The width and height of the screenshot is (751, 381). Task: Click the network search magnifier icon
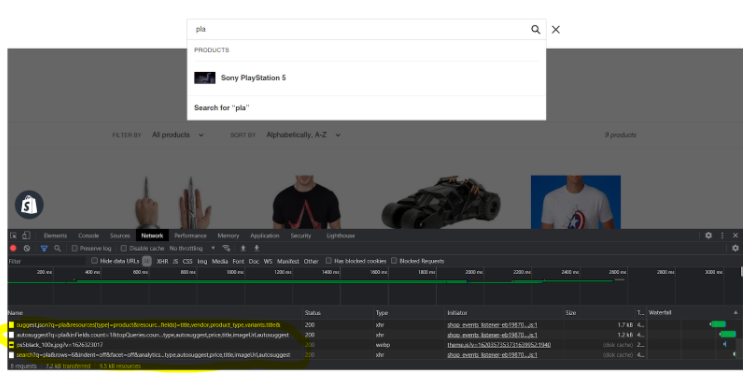57,248
